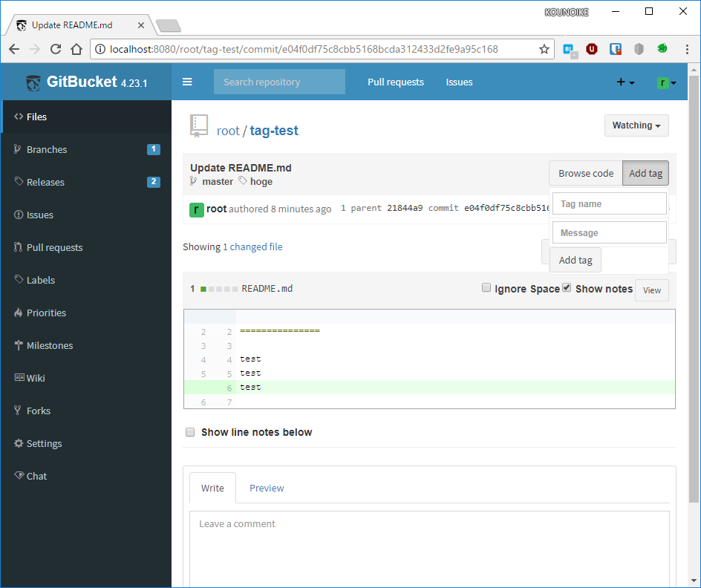Focus the Search repository field
The height and width of the screenshot is (588, 701).
(x=279, y=82)
